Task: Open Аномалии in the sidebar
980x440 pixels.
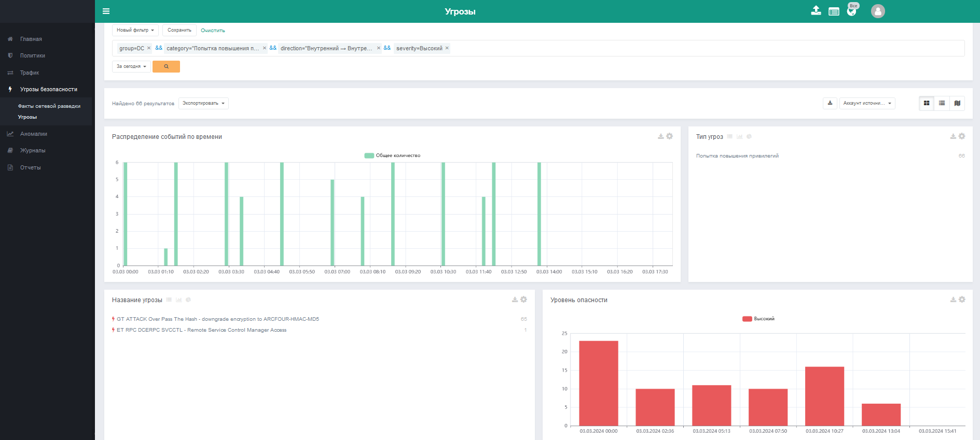Action: [34, 134]
